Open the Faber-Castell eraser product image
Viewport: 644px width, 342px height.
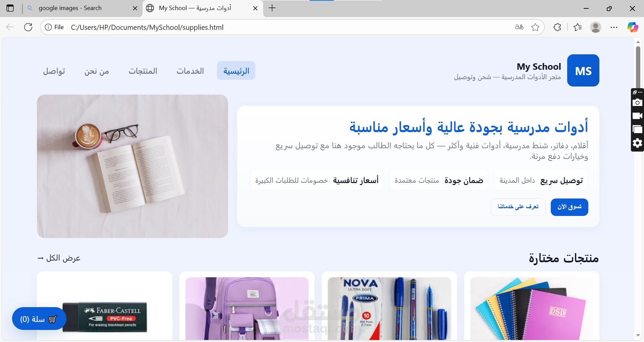click(x=105, y=309)
